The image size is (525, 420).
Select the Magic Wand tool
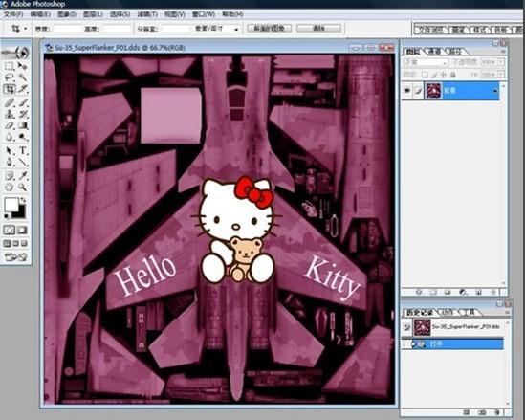click(x=22, y=77)
